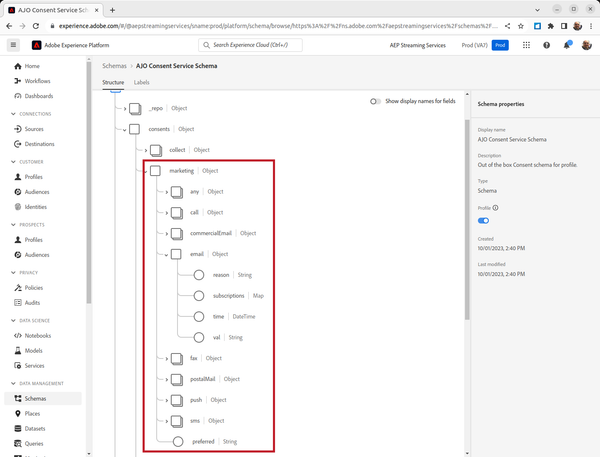Click the Workflows icon in sidebar
Image resolution: width=600 pixels, height=457 pixels.
pyautogui.click(x=18, y=81)
